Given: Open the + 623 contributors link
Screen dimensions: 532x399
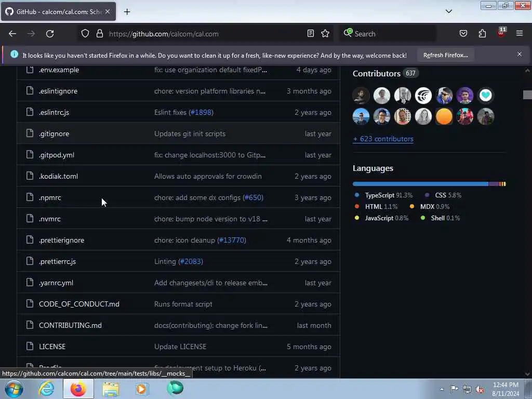Looking at the screenshot, I should (383, 139).
